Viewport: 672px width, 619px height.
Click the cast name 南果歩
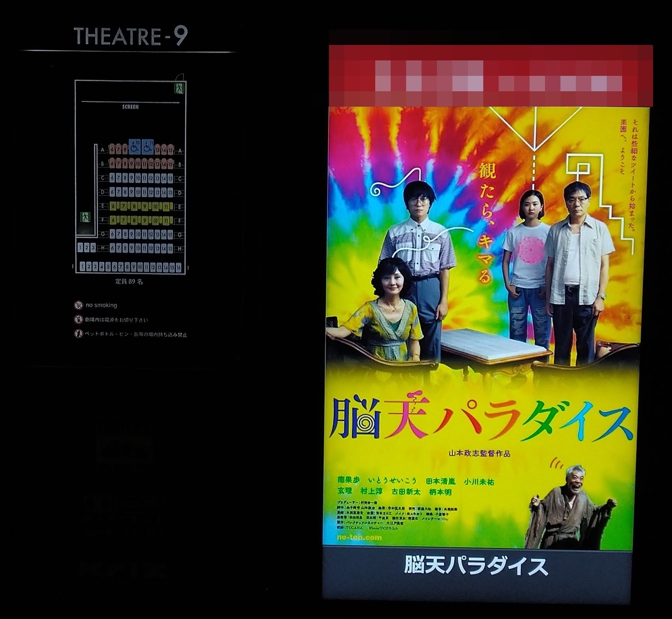348,481
